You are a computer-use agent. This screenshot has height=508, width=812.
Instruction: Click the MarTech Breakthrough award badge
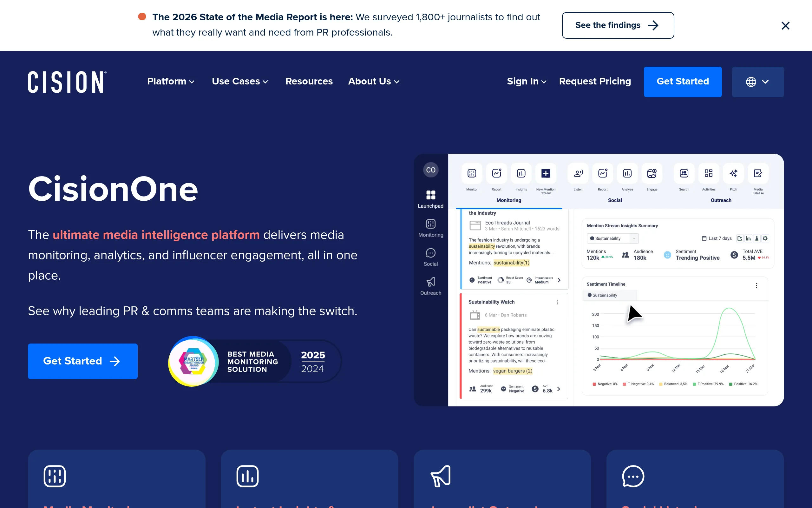[x=254, y=361]
